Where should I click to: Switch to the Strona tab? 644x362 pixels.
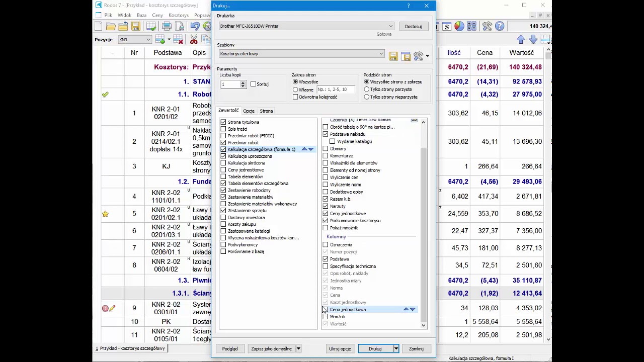click(x=266, y=111)
